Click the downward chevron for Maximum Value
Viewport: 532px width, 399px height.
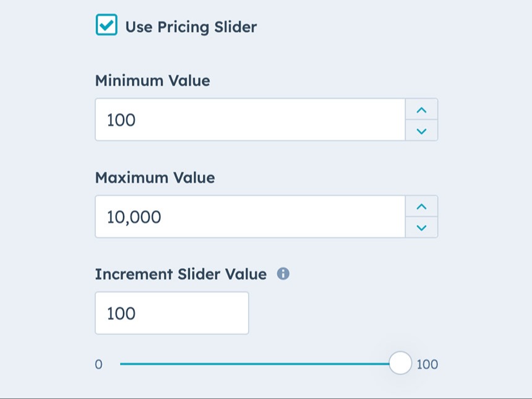tap(421, 228)
